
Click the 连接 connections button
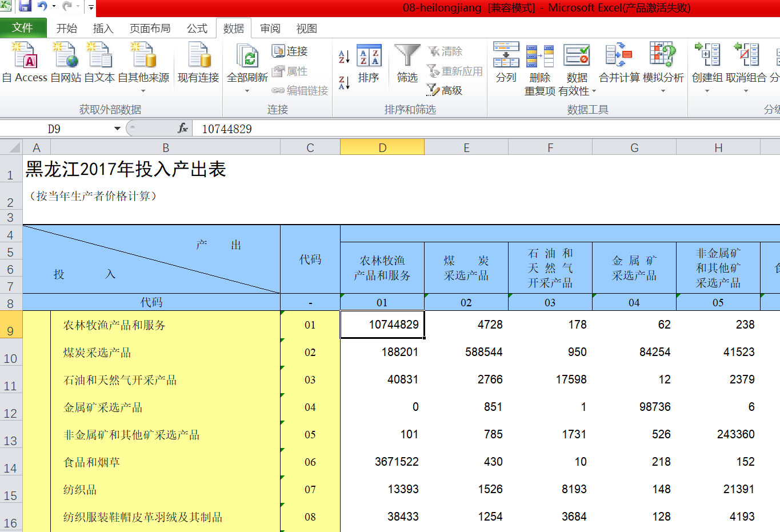tap(290, 51)
